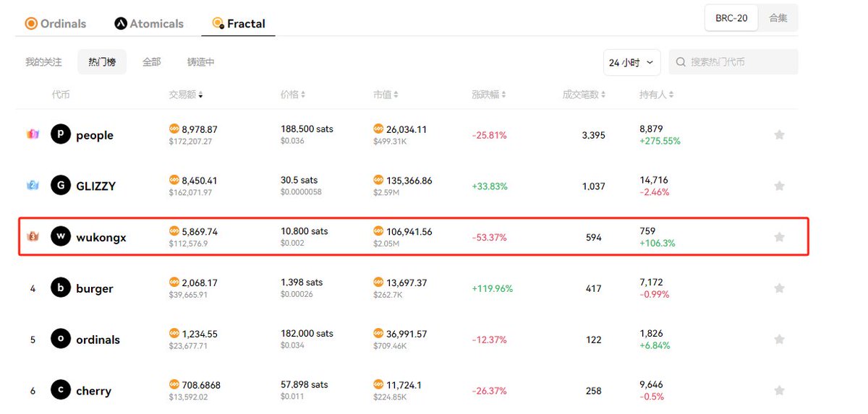Viewport: 868px width, 414px height.
Task: Click the +33.83% change value
Action: tap(490, 186)
